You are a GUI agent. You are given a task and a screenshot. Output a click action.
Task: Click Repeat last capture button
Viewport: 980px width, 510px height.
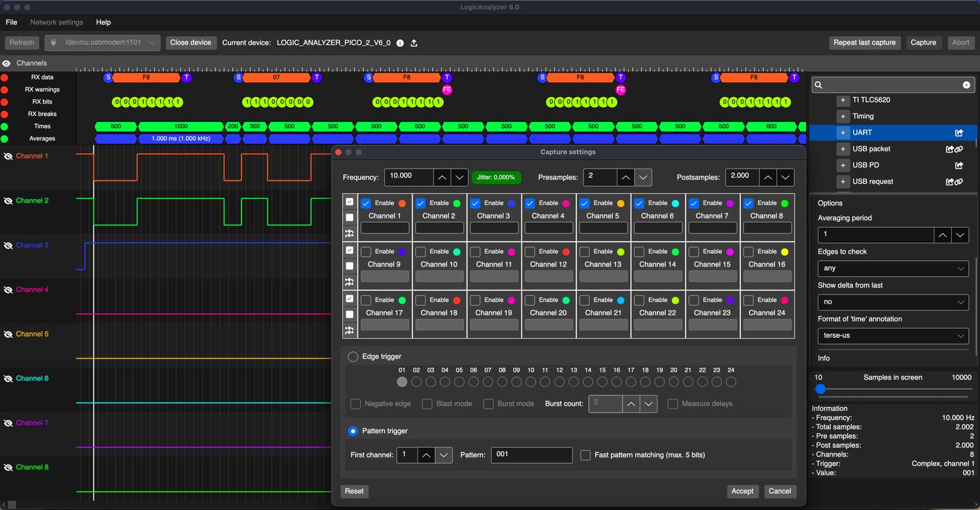864,43
